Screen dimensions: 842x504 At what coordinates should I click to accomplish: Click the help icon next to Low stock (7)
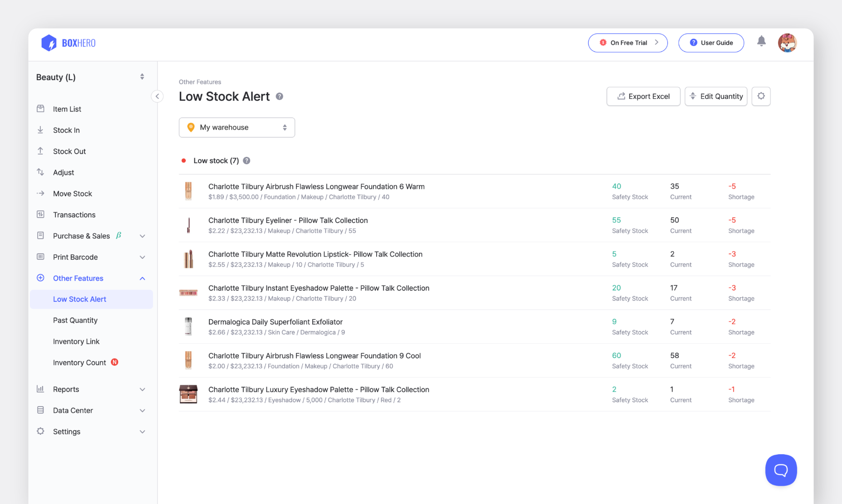point(247,161)
